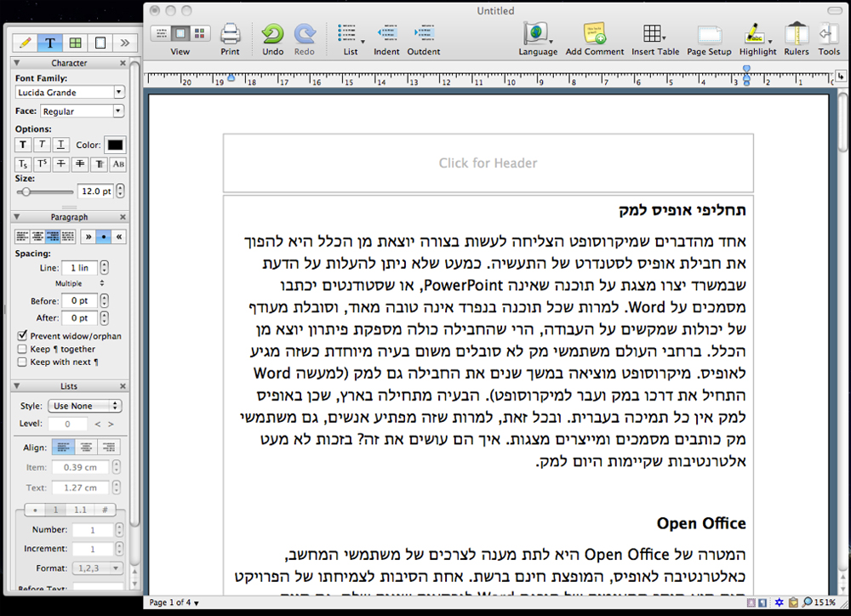
Task: Uncheck Prevent widow/orphan checkbox
Action: [22, 336]
